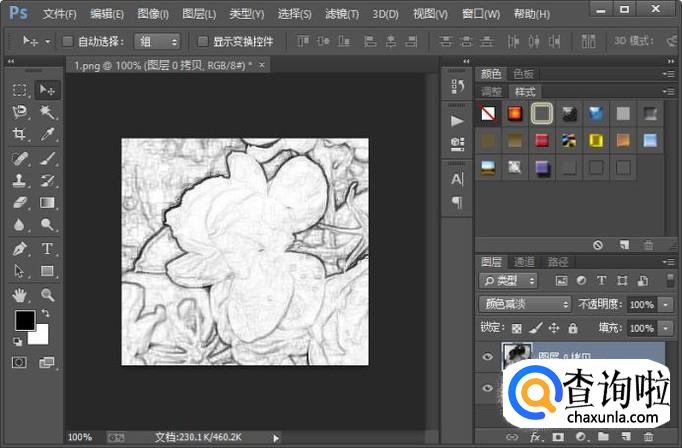Hide the 图层 0 拷贝 layer
The height and width of the screenshot is (448, 682).
pos(488,355)
